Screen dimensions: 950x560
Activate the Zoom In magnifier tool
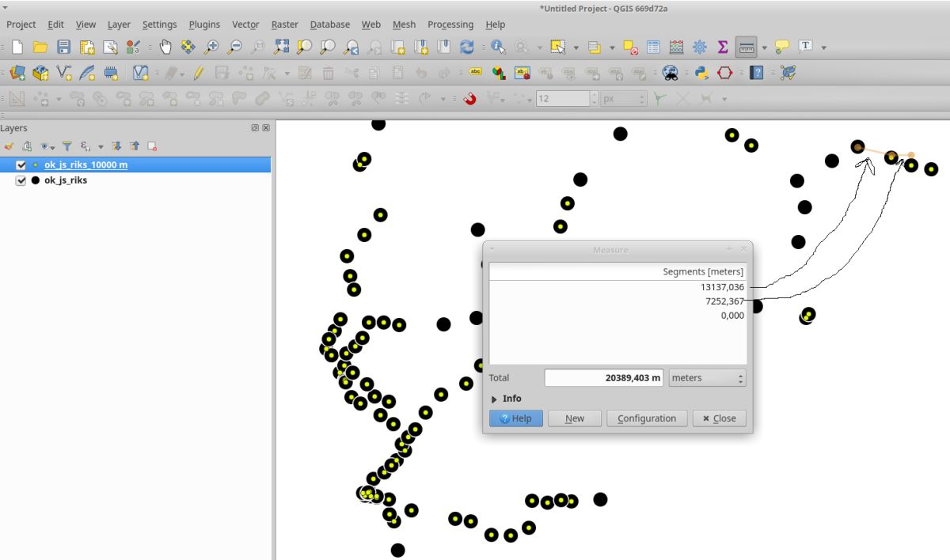point(211,47)
